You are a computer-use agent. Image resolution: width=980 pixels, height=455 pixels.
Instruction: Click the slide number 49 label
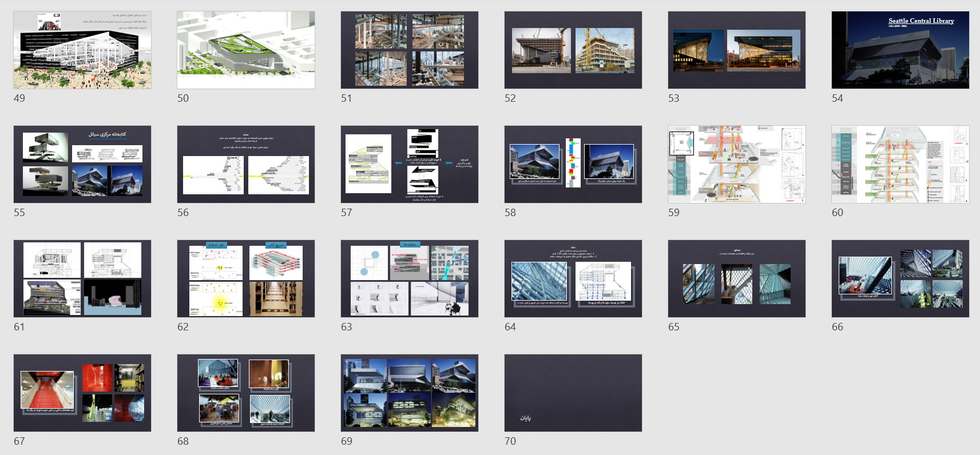(x=19, y=98)
